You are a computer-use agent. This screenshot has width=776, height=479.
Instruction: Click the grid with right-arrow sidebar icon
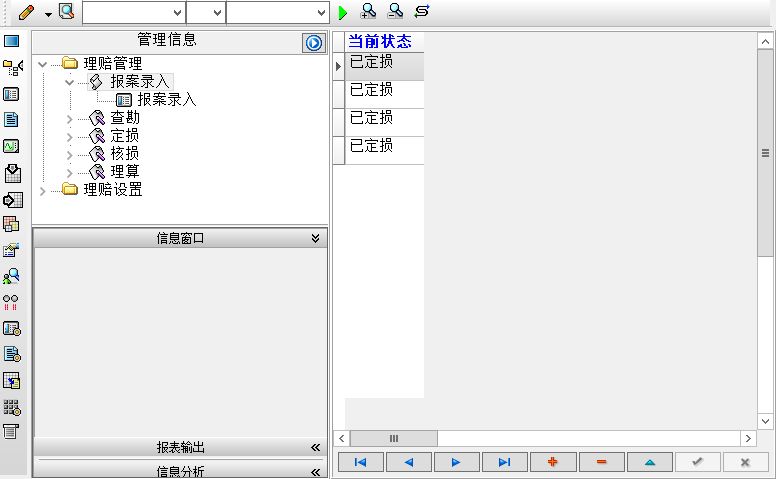click(12, 200)
